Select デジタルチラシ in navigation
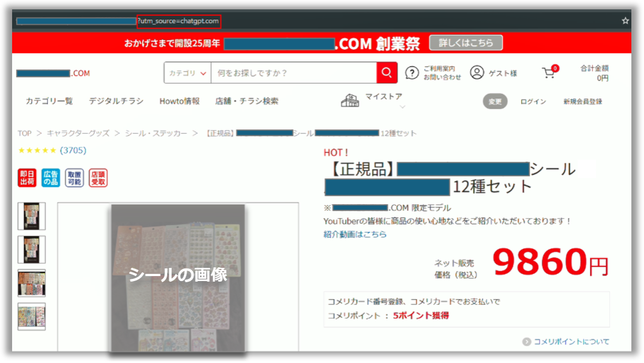 point(116,101)
